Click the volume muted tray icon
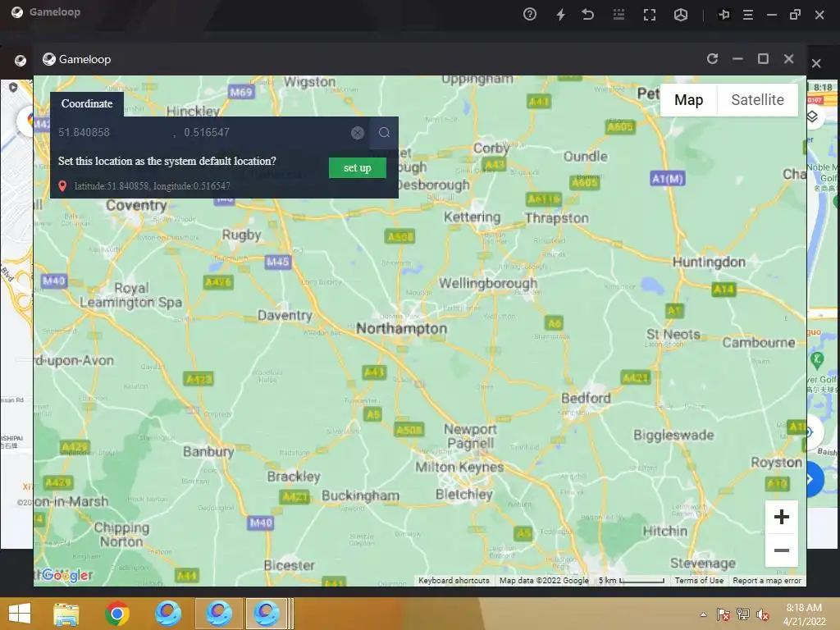This screenshot has width=840, height=630. (762, 614)
